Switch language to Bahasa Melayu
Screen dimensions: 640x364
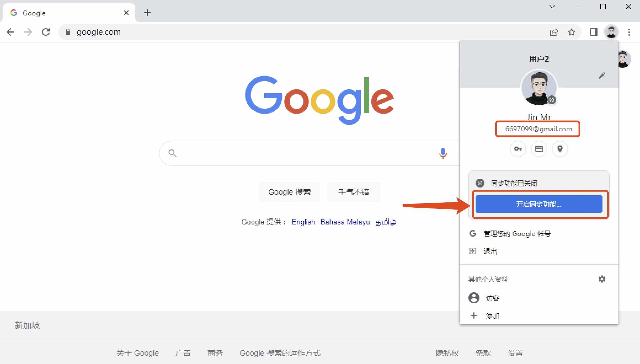pos(345,222)
